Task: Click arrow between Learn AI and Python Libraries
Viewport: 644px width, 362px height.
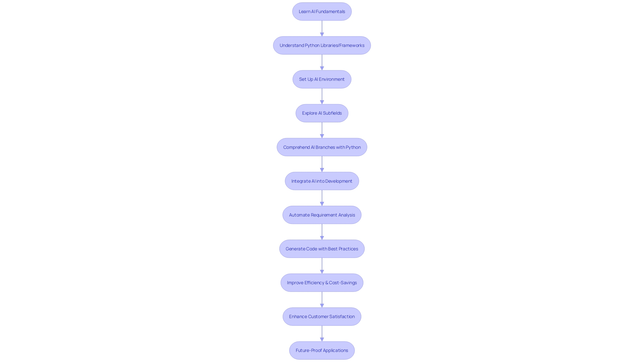Action: [322, 28]
